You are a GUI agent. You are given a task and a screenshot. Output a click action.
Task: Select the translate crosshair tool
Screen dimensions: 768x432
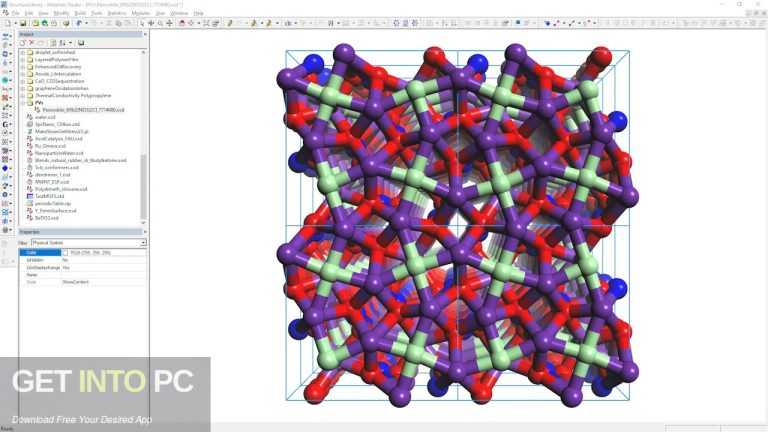click(x=169, y=23)
